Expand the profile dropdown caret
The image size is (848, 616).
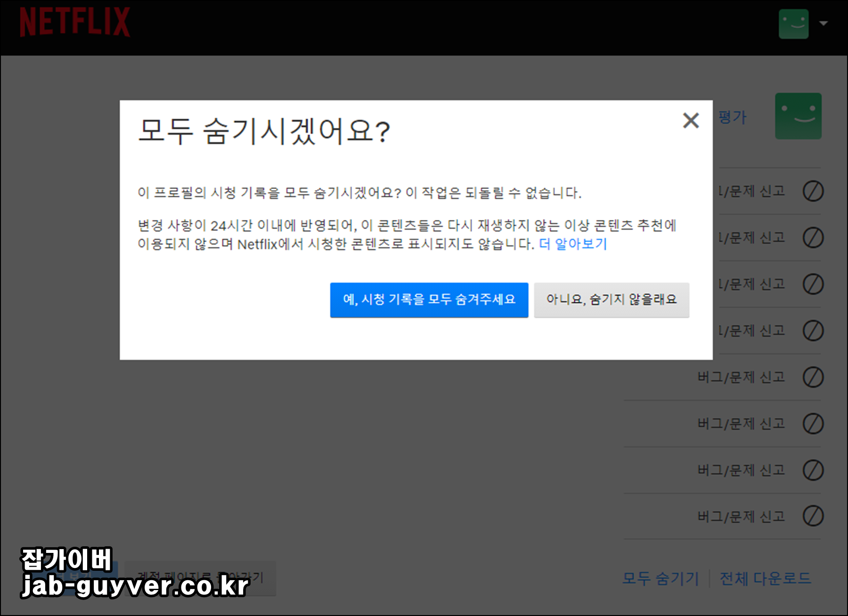pos(824,22)
